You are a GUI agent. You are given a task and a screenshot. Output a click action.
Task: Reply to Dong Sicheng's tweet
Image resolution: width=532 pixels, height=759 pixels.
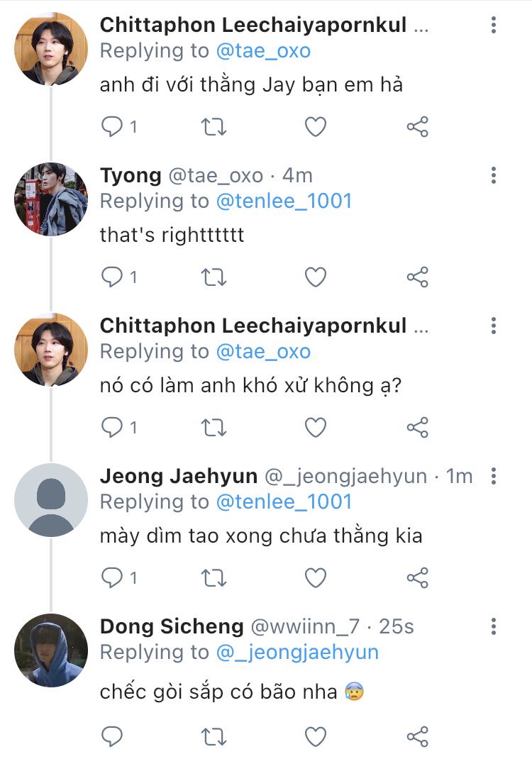[x=112, y=736]
